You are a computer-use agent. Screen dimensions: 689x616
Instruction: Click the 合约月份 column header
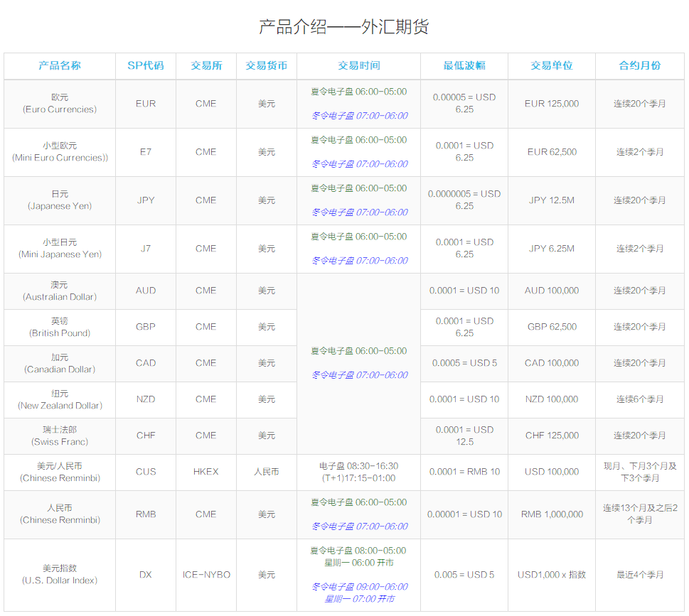(x=639, y=65)
